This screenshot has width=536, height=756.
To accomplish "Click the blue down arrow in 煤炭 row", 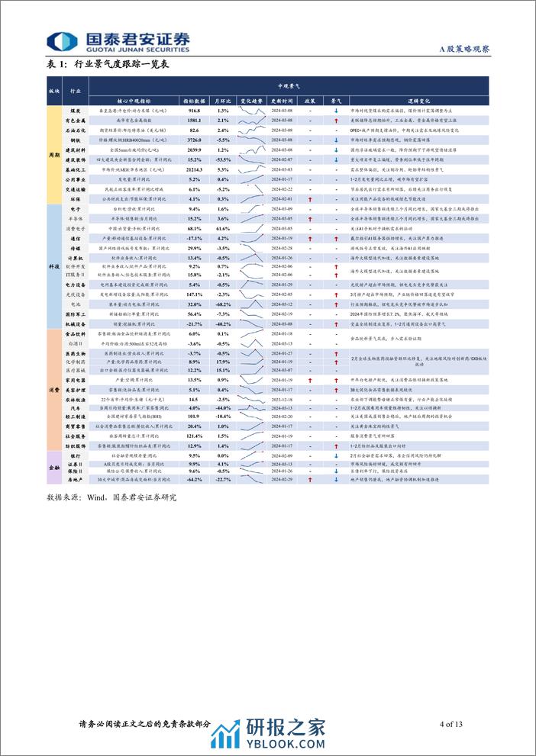I will coord(336,111).
